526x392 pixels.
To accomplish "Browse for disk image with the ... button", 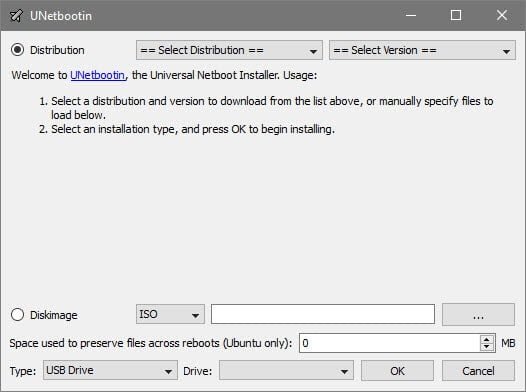I will (478, 315).
